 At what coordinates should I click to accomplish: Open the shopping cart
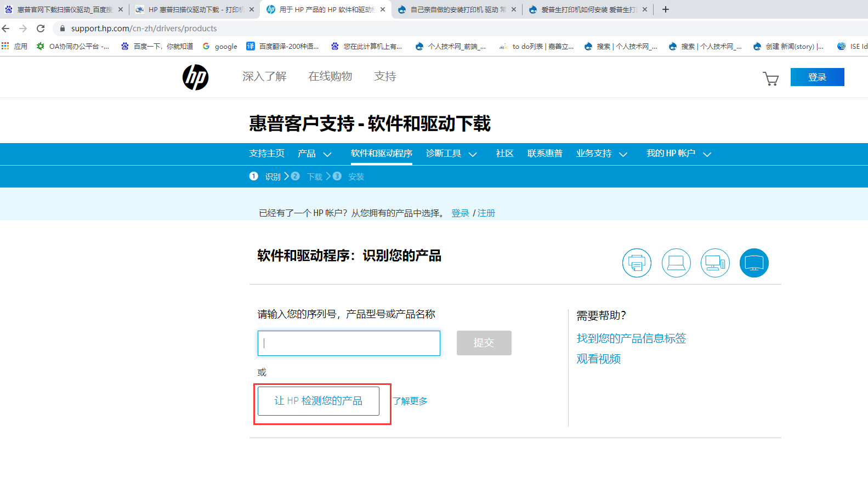coord(770,78)
